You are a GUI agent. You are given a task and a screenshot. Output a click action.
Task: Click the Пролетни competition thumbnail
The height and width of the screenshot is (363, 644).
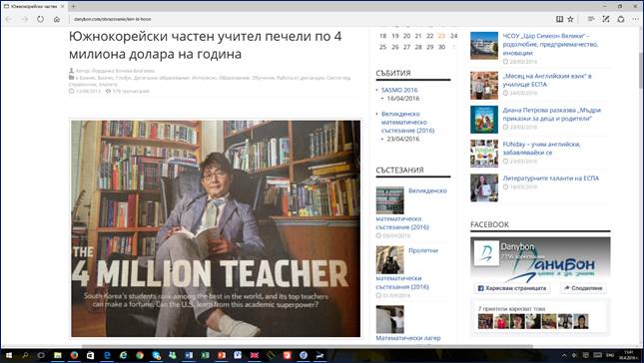coord(389,260)
